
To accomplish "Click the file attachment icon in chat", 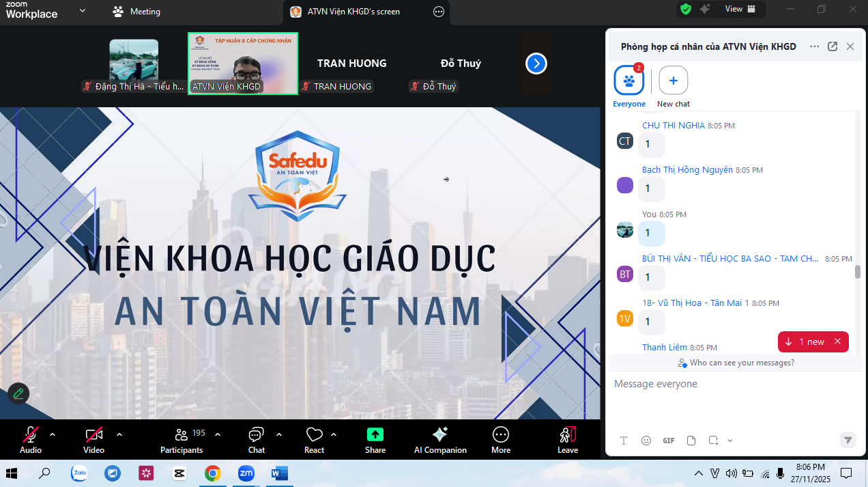I will point(691,441).
